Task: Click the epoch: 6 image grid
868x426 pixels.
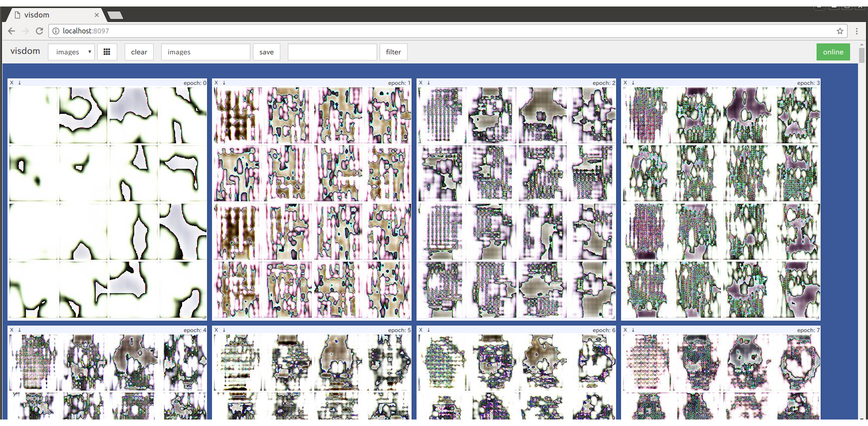Action: 516,377
